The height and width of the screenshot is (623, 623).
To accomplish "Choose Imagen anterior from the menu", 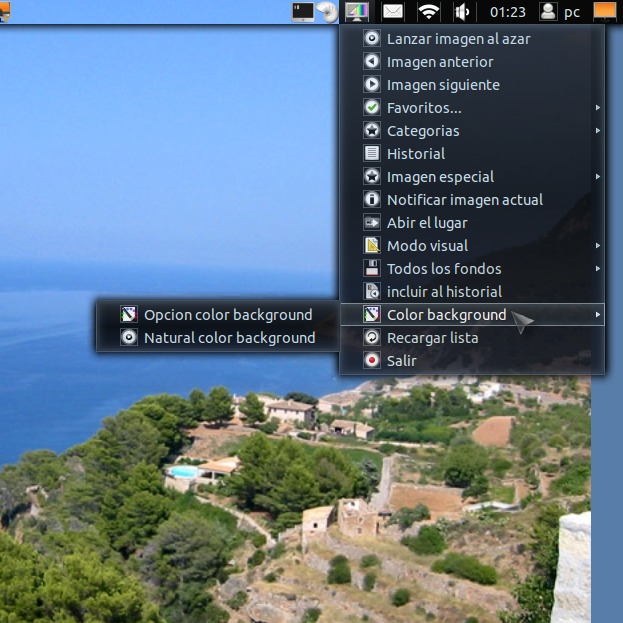I will [472, 62].
